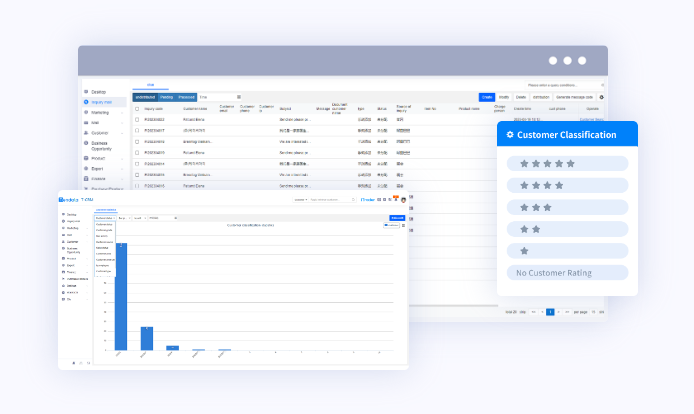
Task: Switch to the Processed filter tab
Action: 186,97
